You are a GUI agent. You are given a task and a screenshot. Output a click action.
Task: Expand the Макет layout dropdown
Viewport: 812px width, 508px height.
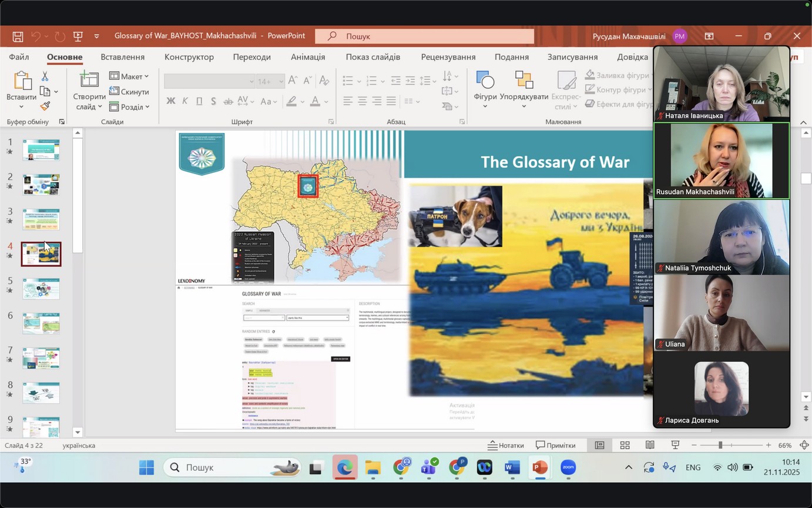coord(129,76)
